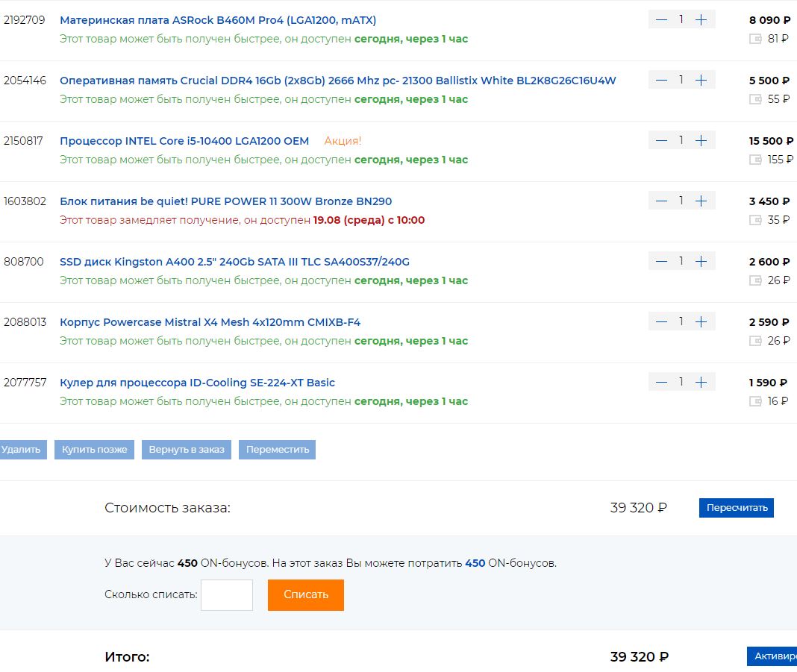Viewport: 797px width, 672px height.
Task: Decrease quantity of Crucial DDR4 16Gb memory
Action: (x=660, y=81)
